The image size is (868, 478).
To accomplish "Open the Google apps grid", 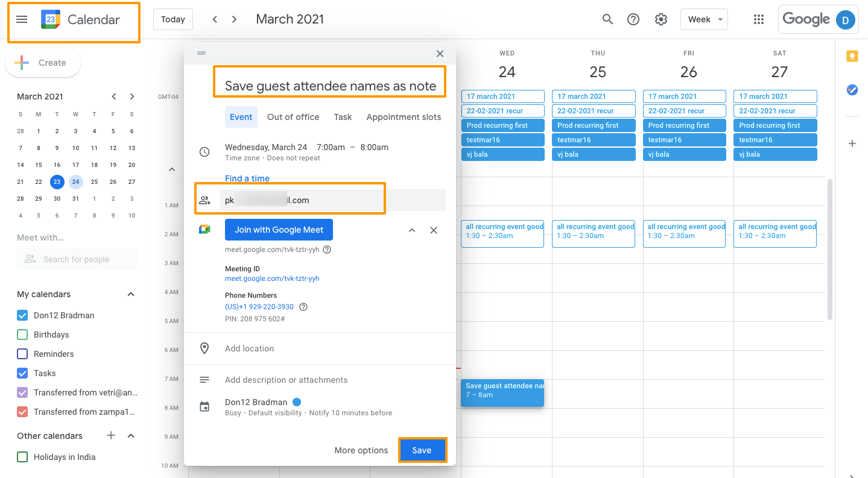I will [759, 19].
